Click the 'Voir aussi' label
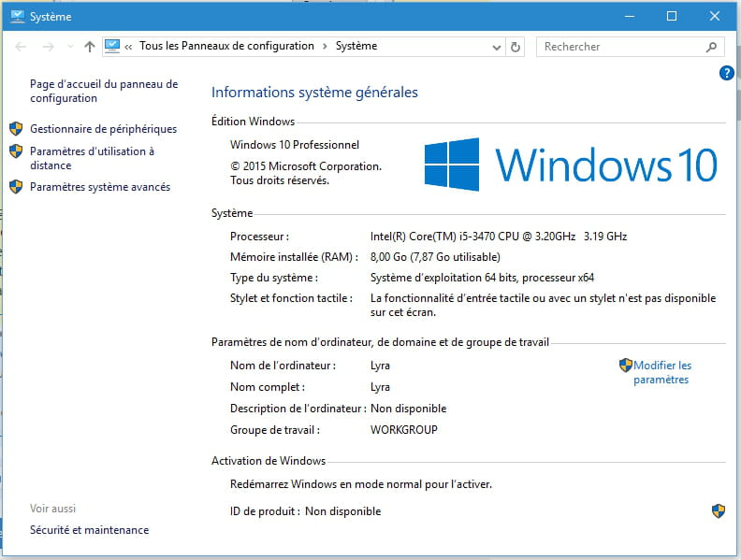 [53, 509]
